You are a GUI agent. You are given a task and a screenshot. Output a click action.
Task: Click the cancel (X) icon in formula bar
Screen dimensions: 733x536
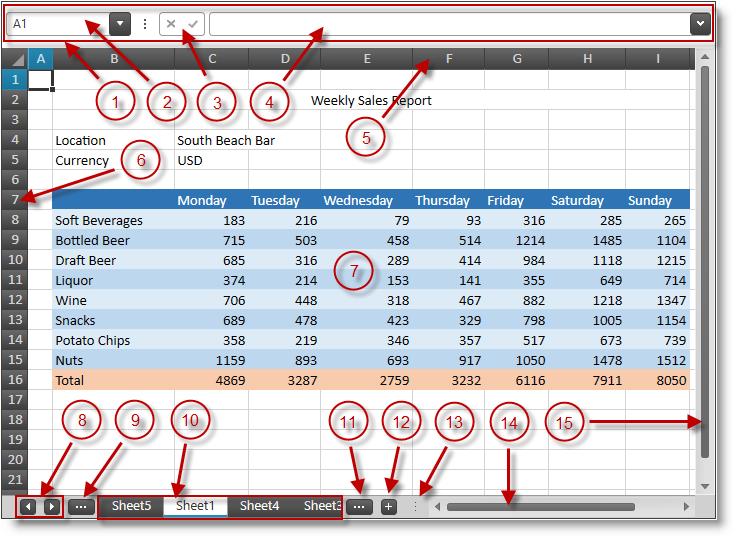[172, 24]
